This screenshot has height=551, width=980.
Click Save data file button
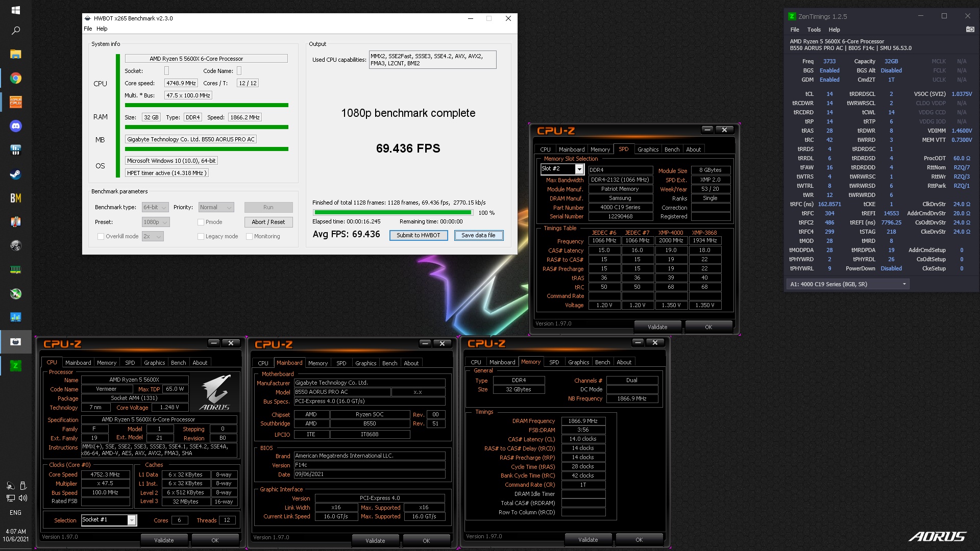[x=478, y=235]
